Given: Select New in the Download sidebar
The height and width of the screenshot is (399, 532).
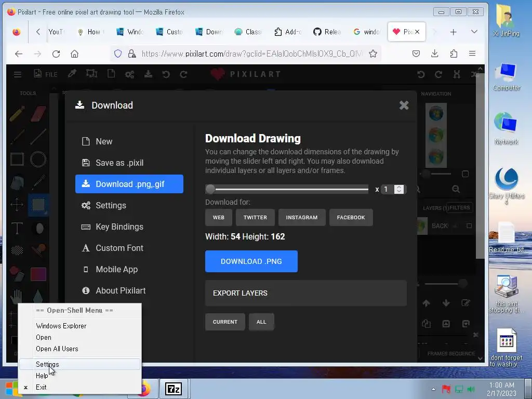Looking at the screenshot, I should click(x=129, y=141).
